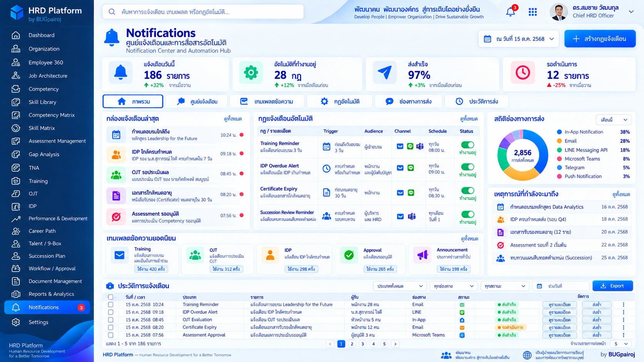Check the select-all checkbox in history table
644x362 pixels.
111,297
